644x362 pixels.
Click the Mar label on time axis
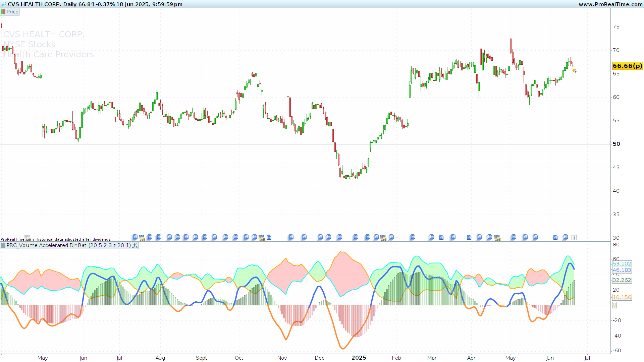(432, 358)
